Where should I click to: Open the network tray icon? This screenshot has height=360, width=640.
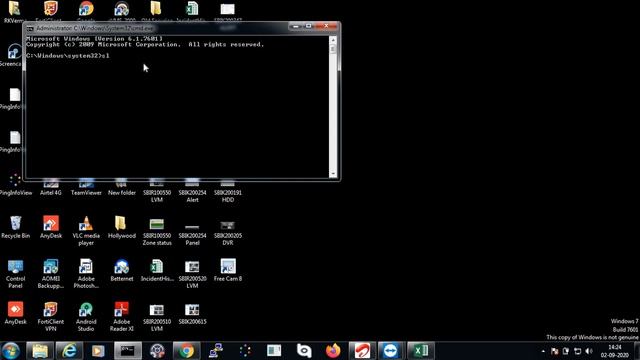click(x=577, y=351)
